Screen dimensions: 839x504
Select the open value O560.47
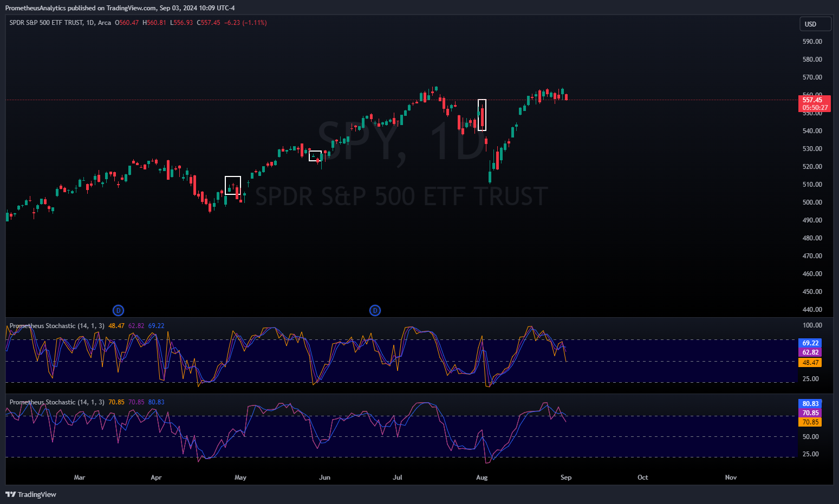click(127, 23)
